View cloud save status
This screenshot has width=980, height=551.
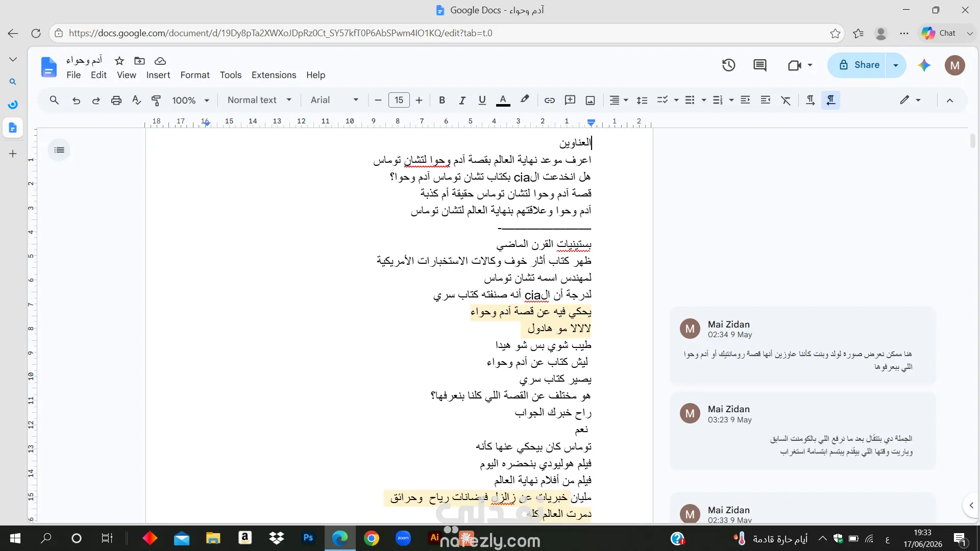160,61
